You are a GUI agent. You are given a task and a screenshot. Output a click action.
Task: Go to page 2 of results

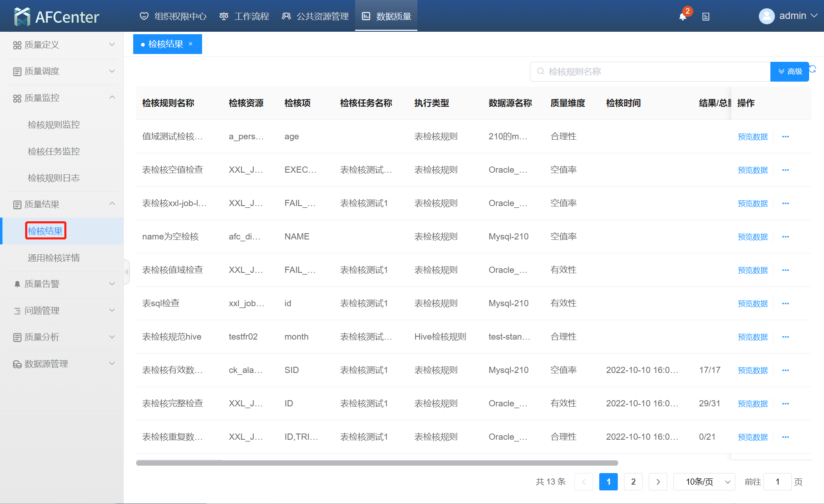pos(633,482)
